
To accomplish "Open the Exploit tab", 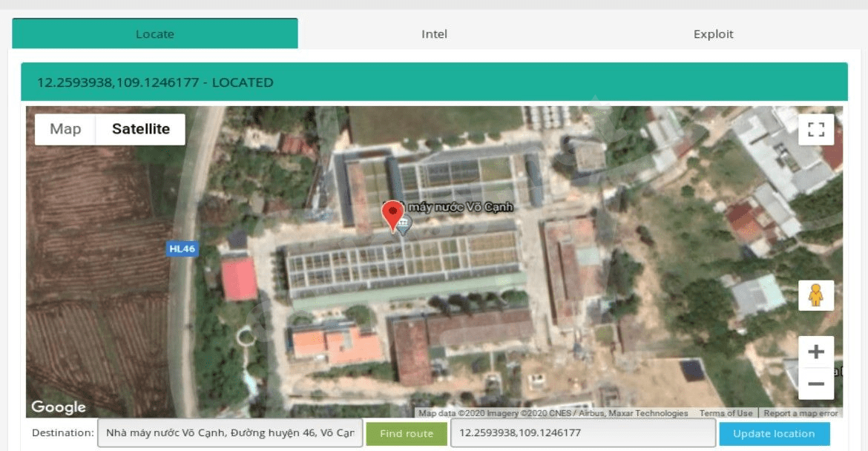I will pos(713,34).
